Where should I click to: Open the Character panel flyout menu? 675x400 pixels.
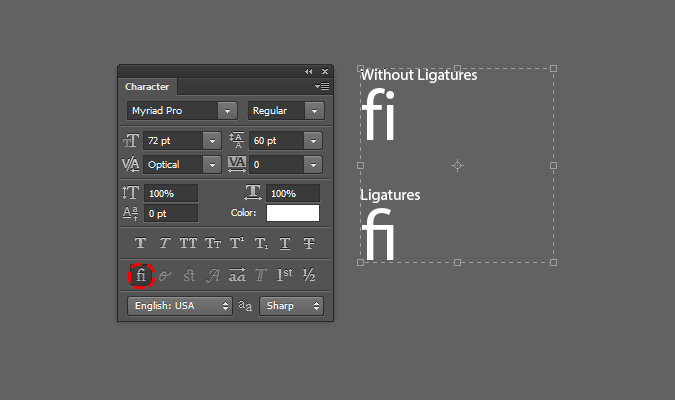[x=322, y=87]
